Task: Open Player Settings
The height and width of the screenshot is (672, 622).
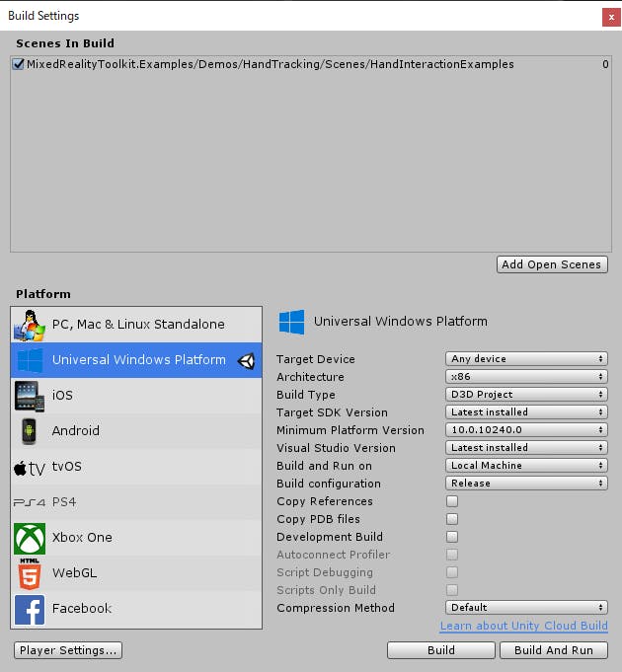Action: click(68, 650)
